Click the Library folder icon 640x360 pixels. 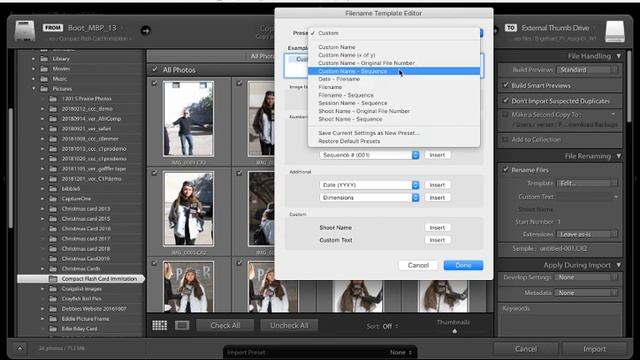(44, 59)
